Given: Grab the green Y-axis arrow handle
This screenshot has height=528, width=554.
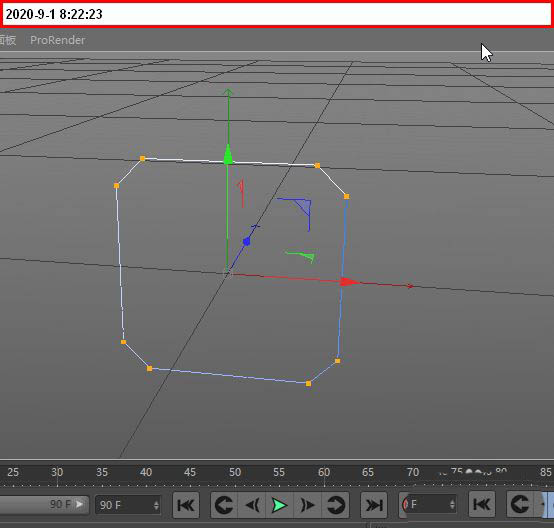Looking at the screenshot, I should [x=228, y=155].
